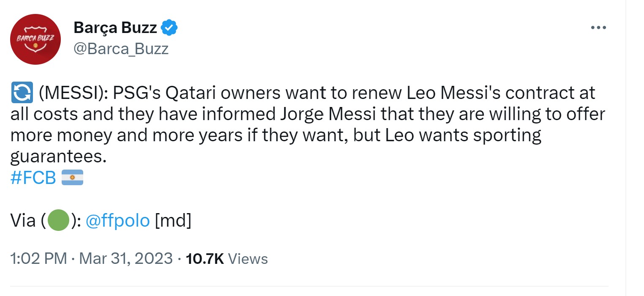The width and height of the screenshot is (644, 296).
Task: Click the Views label
Action: pos(248,258)
